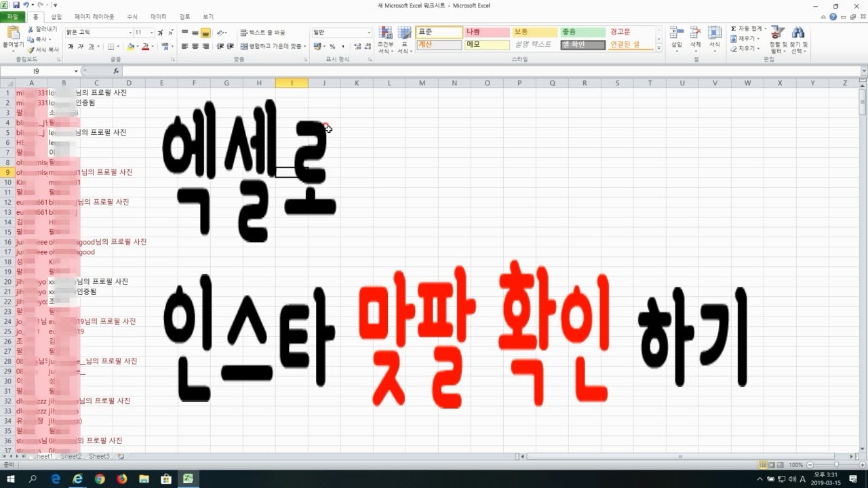Click the Undo arrow in the quick access toolbar
Viewport: 868px width, 488px height.
26,5
